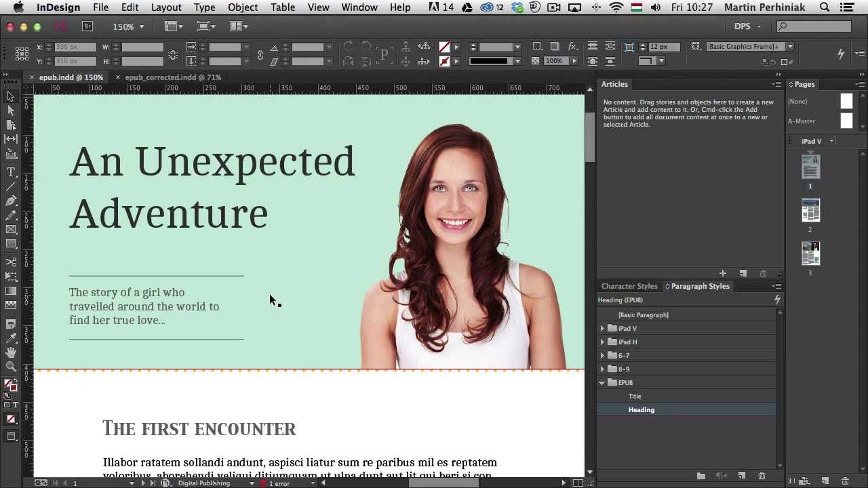868x488 pixels.
Task: Select the Hand tool
Action: click(11, 352)
